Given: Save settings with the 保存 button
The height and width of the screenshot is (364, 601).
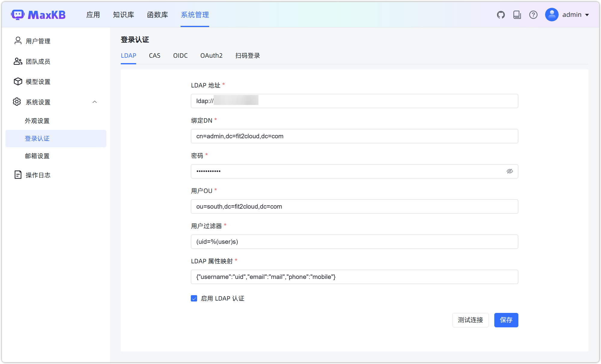Looking at the screenshot, I should pos(506,320).
